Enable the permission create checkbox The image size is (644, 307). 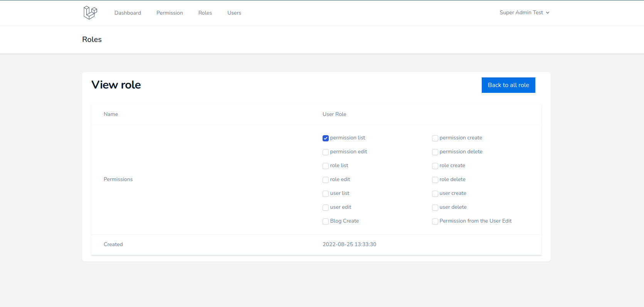(x=435, y=138)
